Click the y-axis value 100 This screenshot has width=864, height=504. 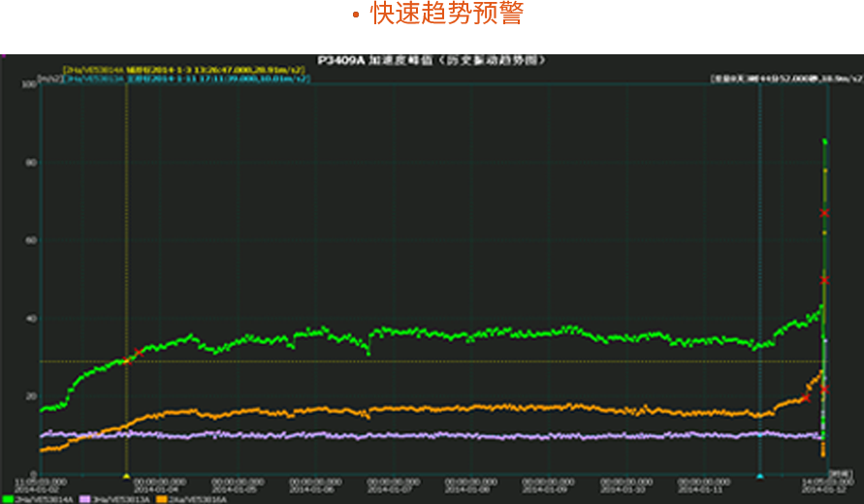tap(29, 84)
